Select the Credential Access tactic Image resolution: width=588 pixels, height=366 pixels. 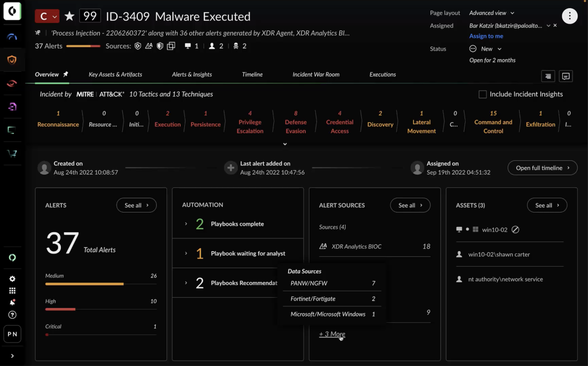click(x=340, y=122)
